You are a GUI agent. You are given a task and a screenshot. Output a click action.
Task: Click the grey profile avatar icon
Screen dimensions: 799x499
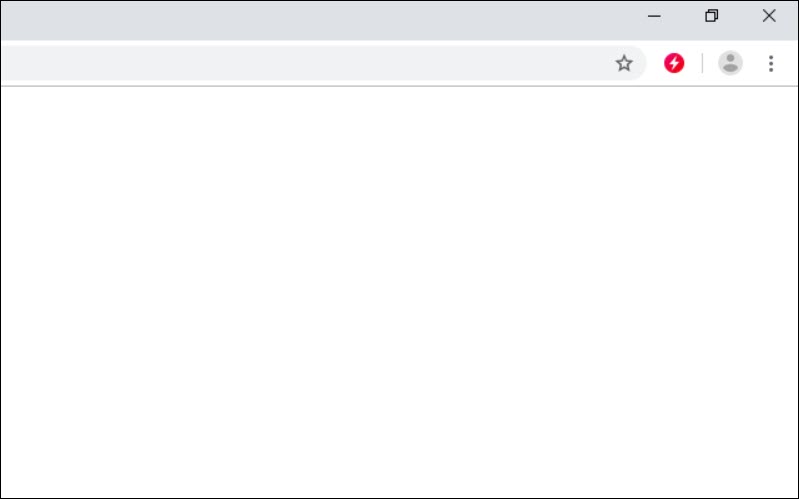point(731,64)
